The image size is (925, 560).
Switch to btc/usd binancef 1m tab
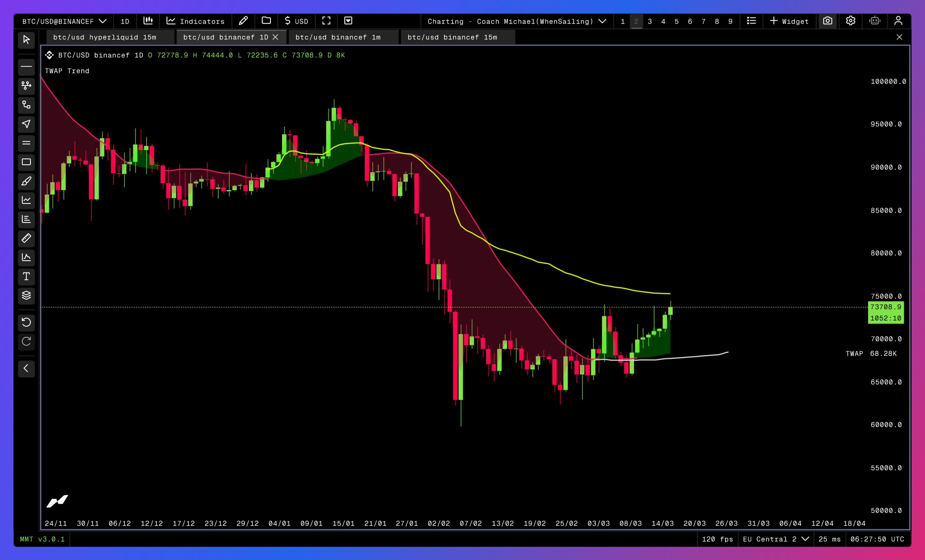[x=338, y=37]
